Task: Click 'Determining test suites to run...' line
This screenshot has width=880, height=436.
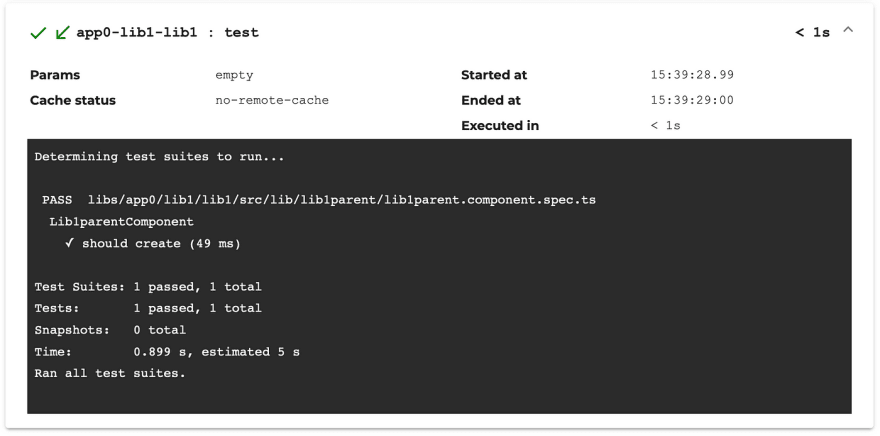Action: (x=159, y=157)
